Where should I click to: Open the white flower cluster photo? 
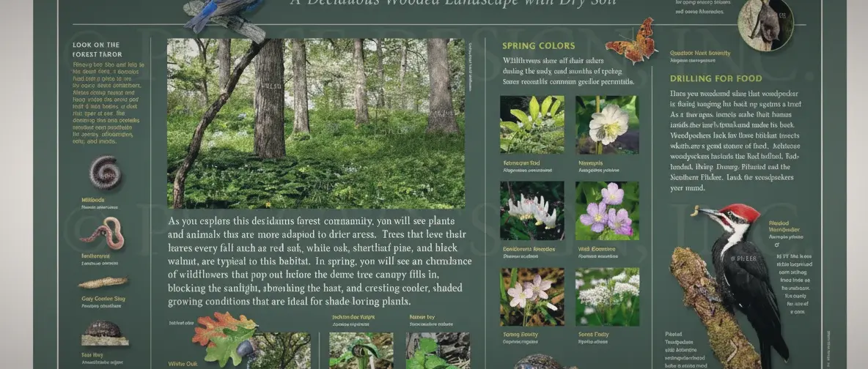coord(607,297)
